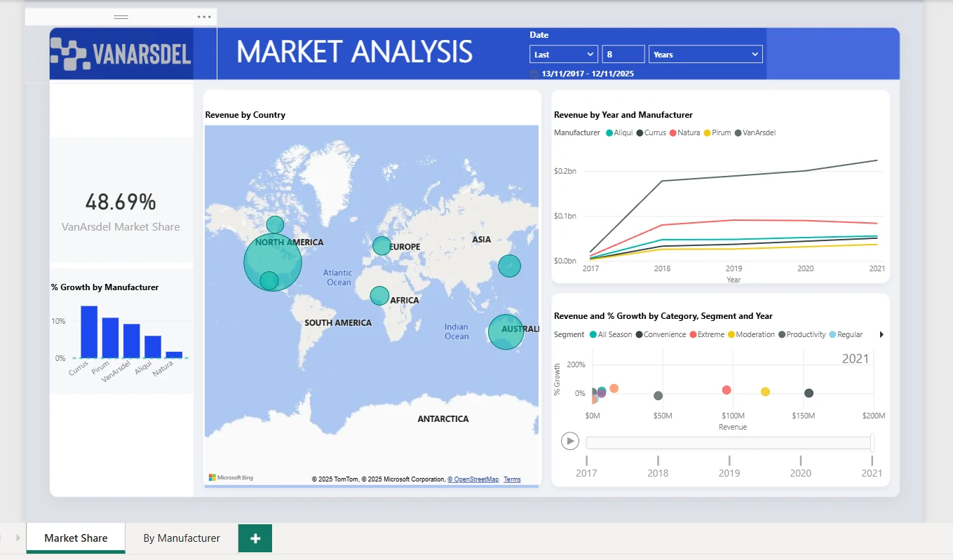
Task: Expand Segment legend with the right arrow
Action: [x=881, y=334]
